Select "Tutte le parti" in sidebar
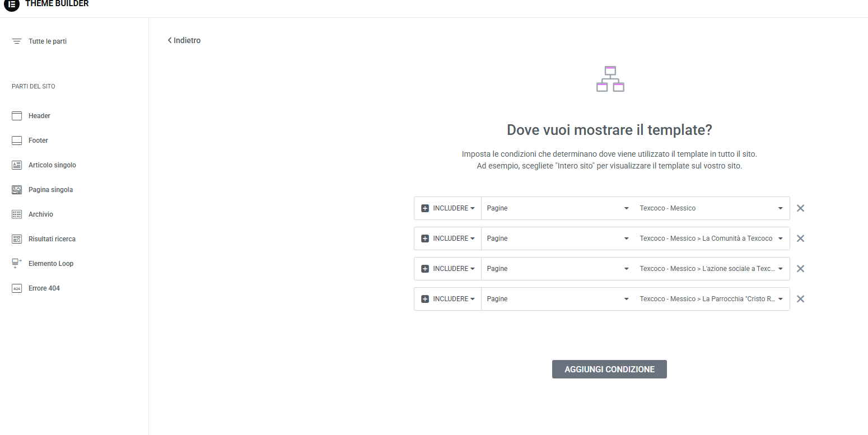This screenshot has width=868, height=435. (47, 41)
